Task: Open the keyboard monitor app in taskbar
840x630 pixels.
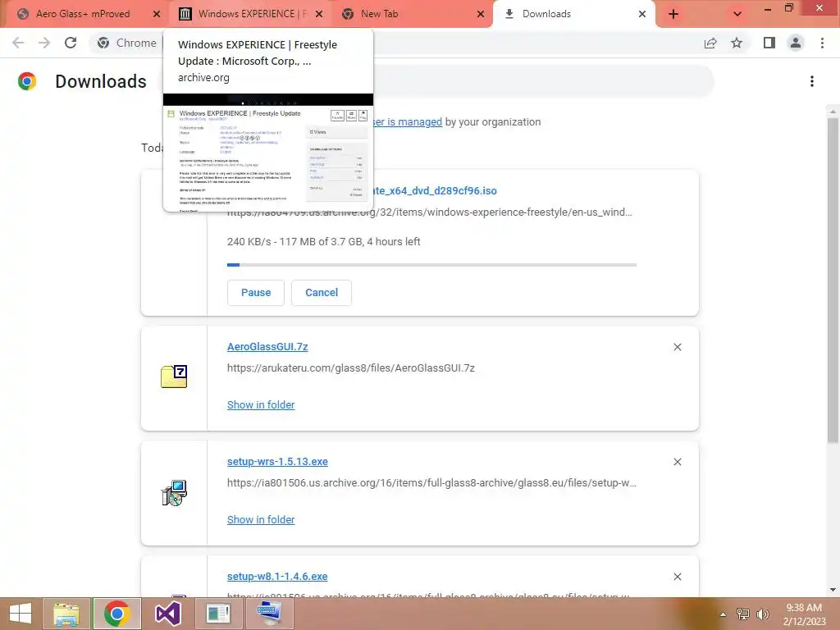Action: 269,614
